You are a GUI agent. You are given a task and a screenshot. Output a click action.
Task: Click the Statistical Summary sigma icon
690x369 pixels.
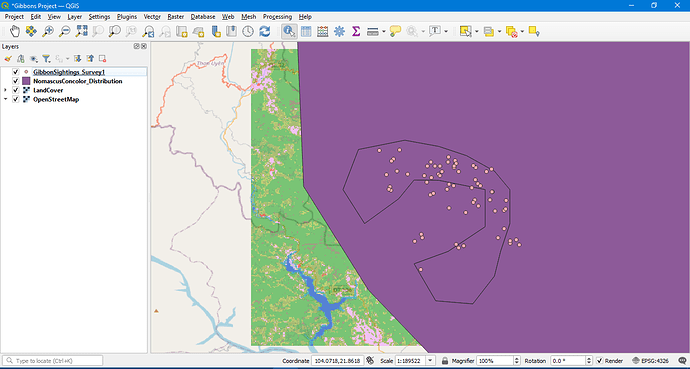[x=356, y=31]
